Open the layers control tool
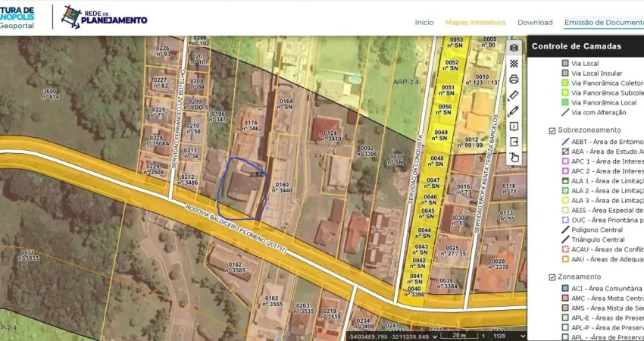Screen dimensions: 644x341 (514, 48)
